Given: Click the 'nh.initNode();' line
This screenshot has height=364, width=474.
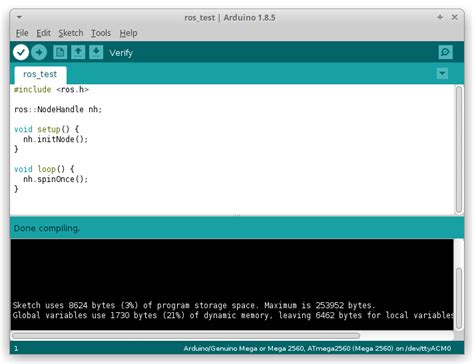Looking at the screenshot, I should (55, 139).
